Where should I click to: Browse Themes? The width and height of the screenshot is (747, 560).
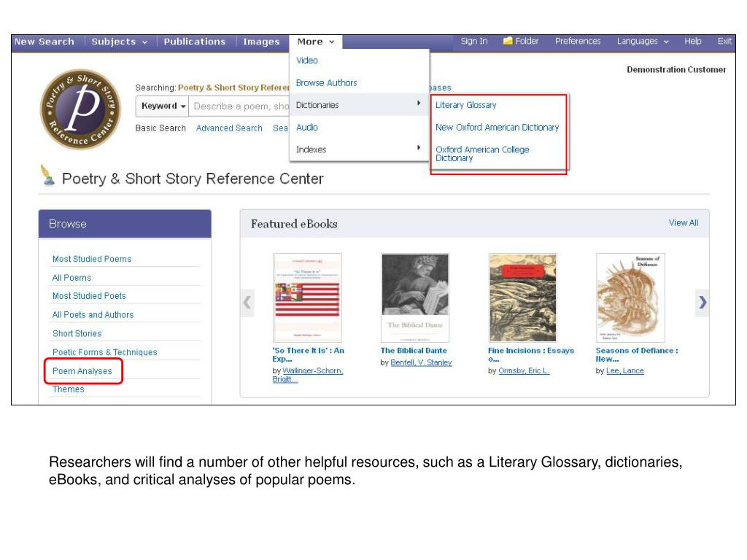click(x=68, y=389)
